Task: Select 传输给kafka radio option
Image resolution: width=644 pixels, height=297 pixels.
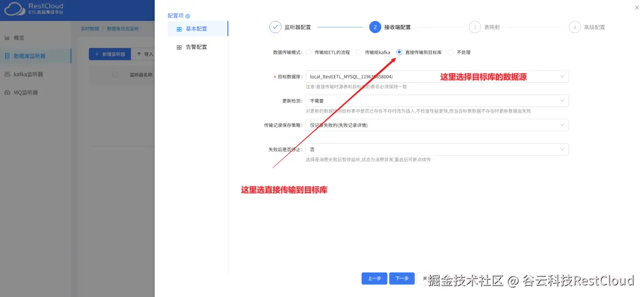Action: pos(359,52)
